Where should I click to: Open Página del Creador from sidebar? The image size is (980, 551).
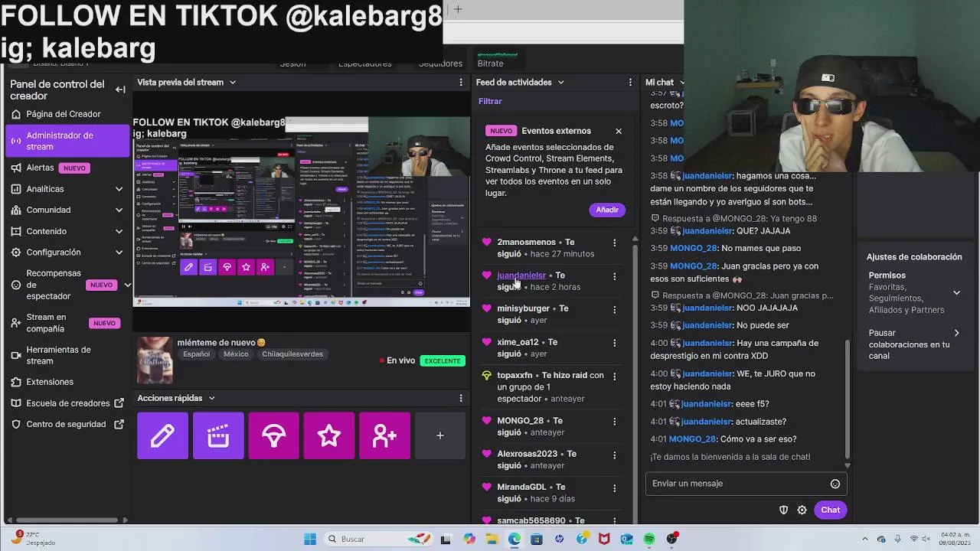click(63, 114)
